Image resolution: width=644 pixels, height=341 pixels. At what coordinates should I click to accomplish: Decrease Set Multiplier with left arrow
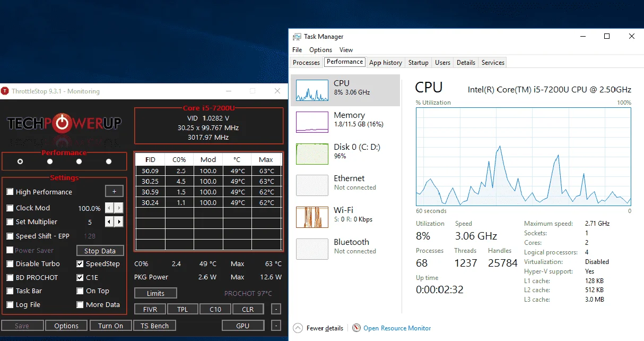coord(109,221)
